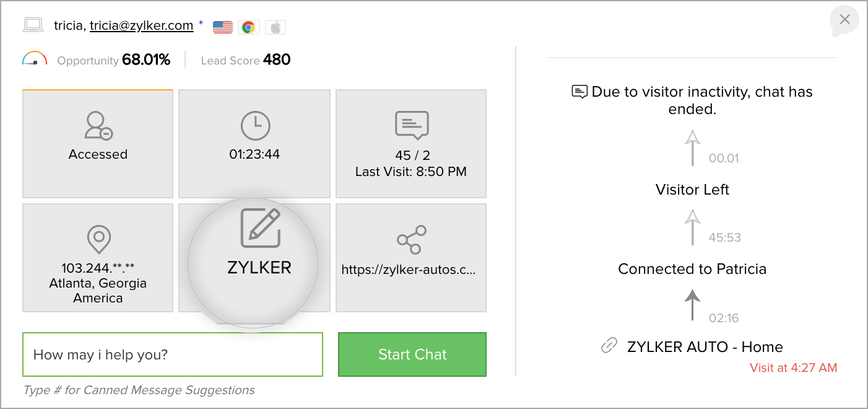
Task: Click the clock time-spent tile
Action: pos(254,144)
